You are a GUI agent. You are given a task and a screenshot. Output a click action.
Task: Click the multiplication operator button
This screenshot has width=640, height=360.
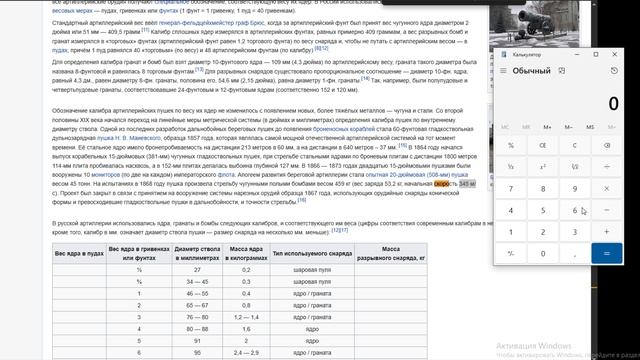(607, 189)
